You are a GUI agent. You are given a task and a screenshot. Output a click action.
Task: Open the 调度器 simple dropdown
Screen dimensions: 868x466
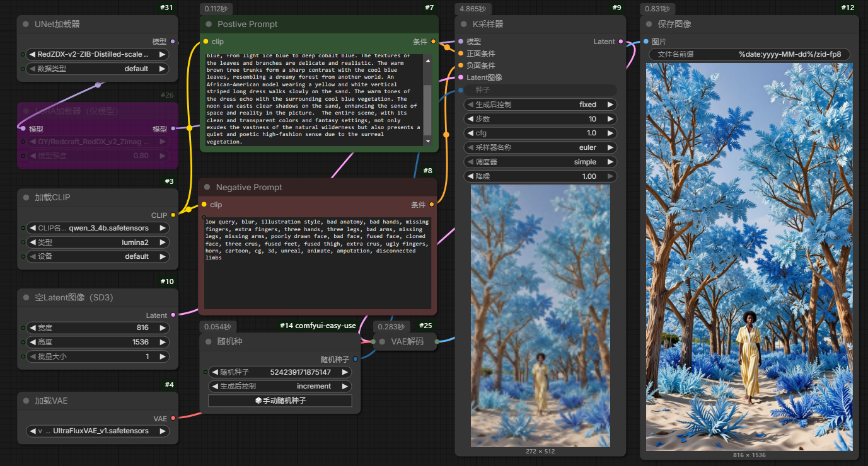(540, 162)
